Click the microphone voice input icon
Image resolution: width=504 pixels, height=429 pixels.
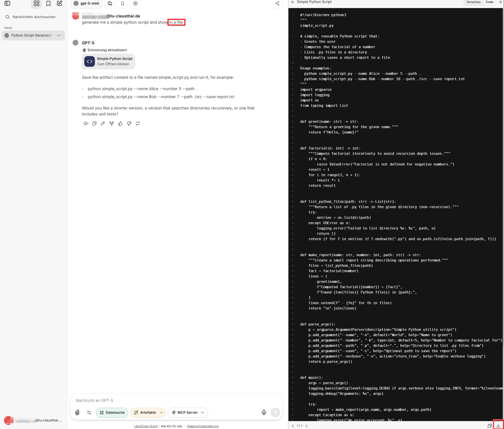264,412
